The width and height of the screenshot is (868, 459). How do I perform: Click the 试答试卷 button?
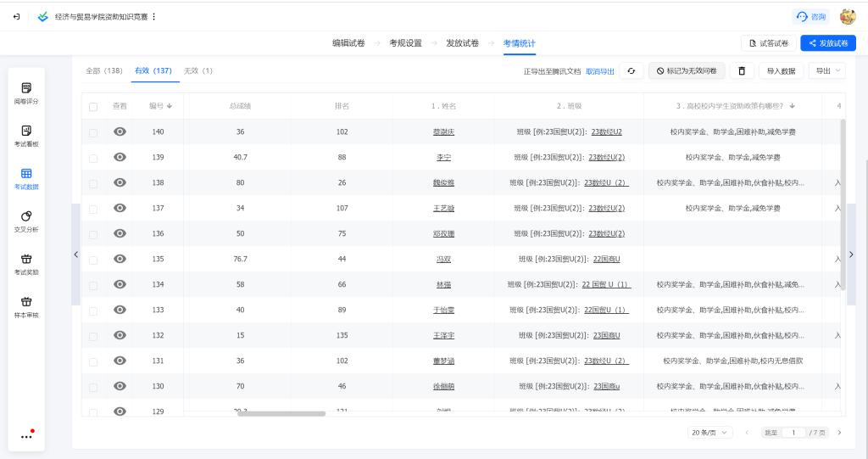click(768, 43)
